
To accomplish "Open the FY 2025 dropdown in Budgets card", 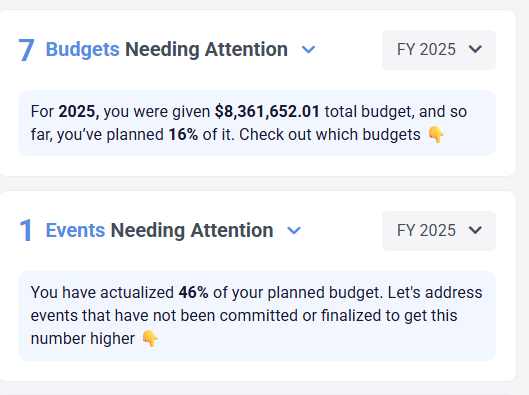I will pos(439,50).
